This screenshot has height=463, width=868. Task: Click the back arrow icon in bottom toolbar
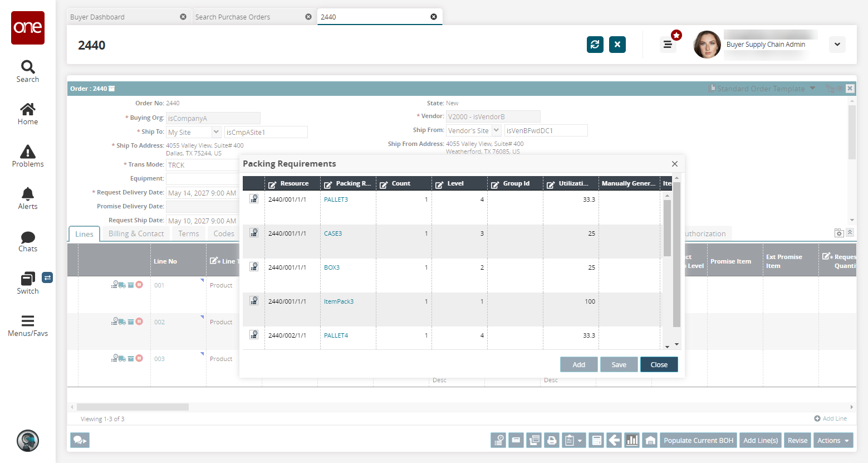coord(614,441)
